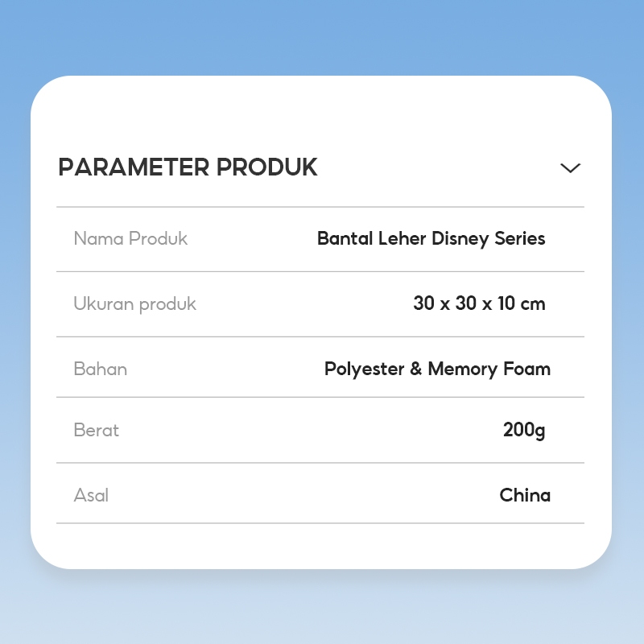Viewport: 644px width, 644px height.
Task: Select the Nama Produk label
Action: pyautogui.click(x=130, y=238)
